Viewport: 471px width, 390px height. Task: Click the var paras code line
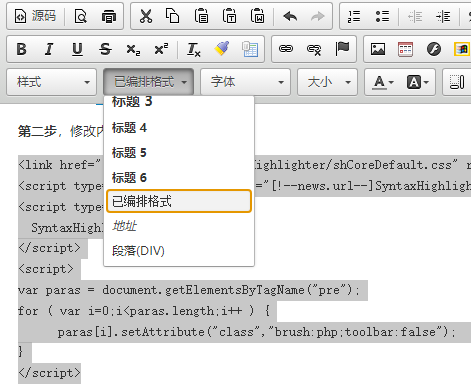pyautogui.click(x=189, y=290)
